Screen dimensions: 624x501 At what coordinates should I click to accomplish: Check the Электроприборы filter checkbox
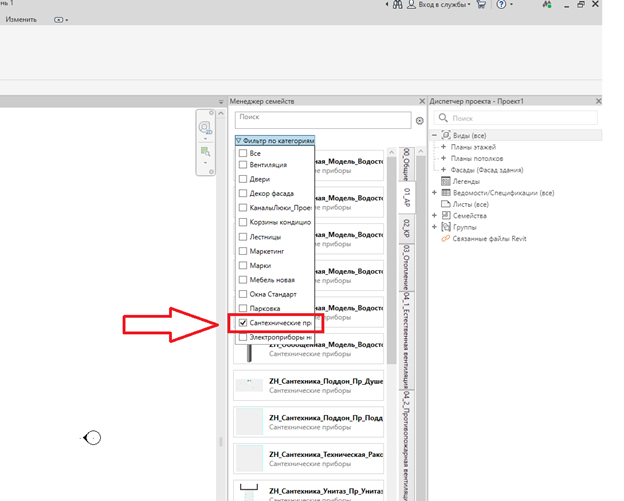pos(243,337)
